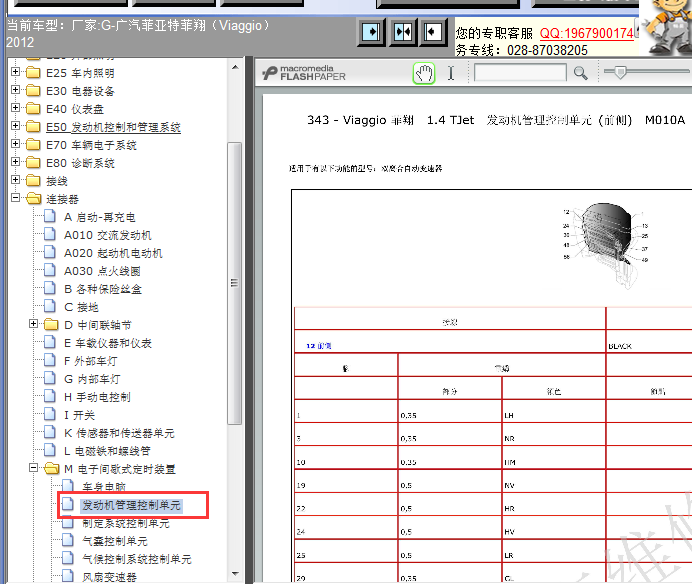This screenshot has width=692, height=584.
Task: Expand the E25 车内照明 folder
Action: [15, 72]
